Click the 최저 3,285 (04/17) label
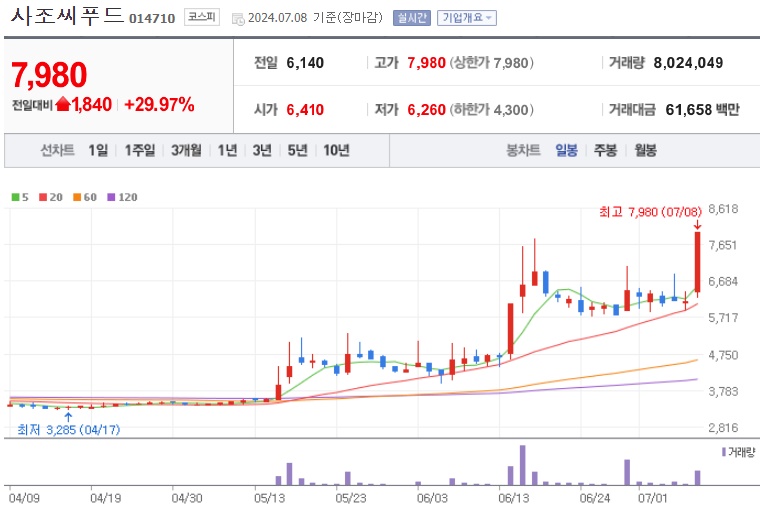Viewport: 760px width, 509px height. pyautogui.click(x=68, y=429)
